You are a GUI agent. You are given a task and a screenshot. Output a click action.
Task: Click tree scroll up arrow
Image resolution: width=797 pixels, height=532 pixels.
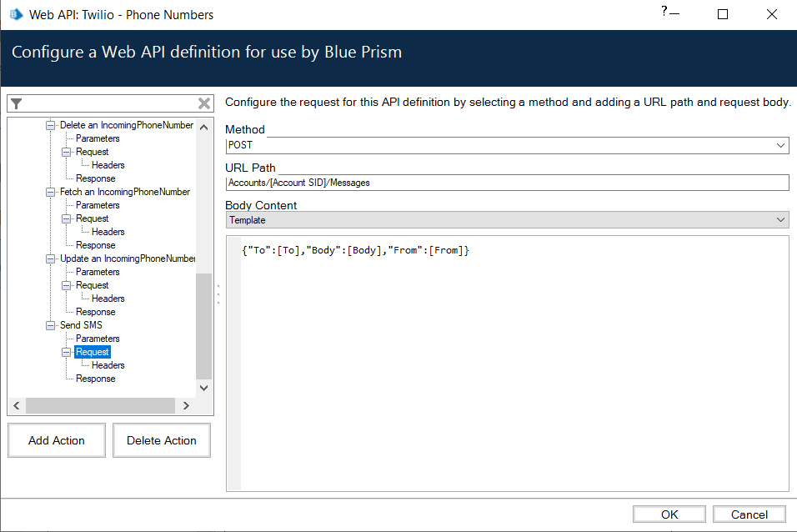coord(203,127)
